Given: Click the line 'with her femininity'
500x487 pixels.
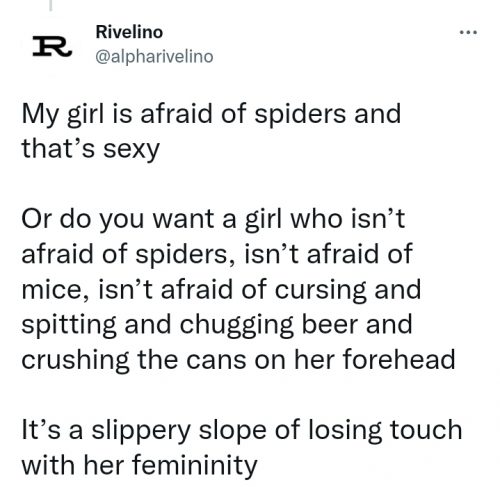Looking at the screenshot, I should (x=140, y=465).
